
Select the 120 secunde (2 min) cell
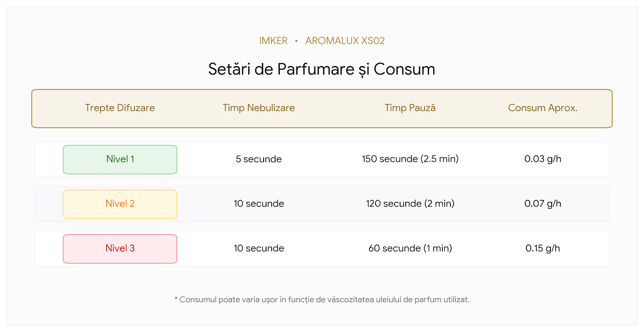click(x=410, y=204)
